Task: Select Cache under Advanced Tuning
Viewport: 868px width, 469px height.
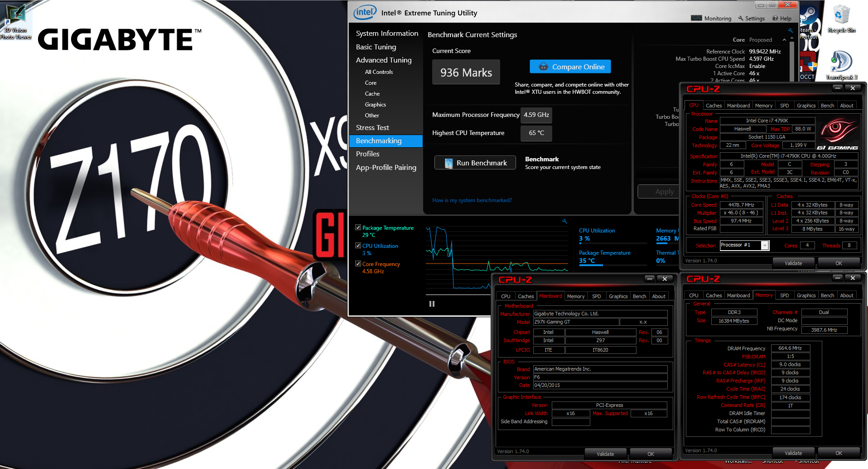Action: pyautogui.click(x=372, y=93)
